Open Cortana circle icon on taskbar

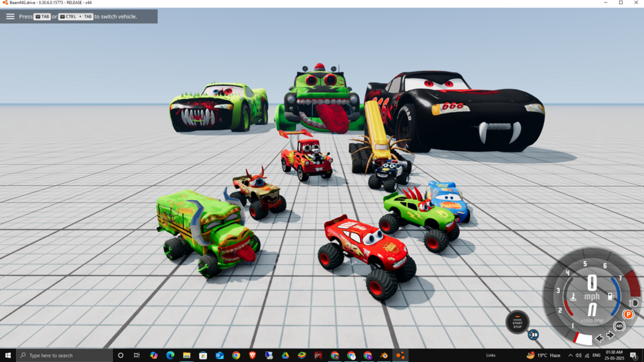[120, 356]
